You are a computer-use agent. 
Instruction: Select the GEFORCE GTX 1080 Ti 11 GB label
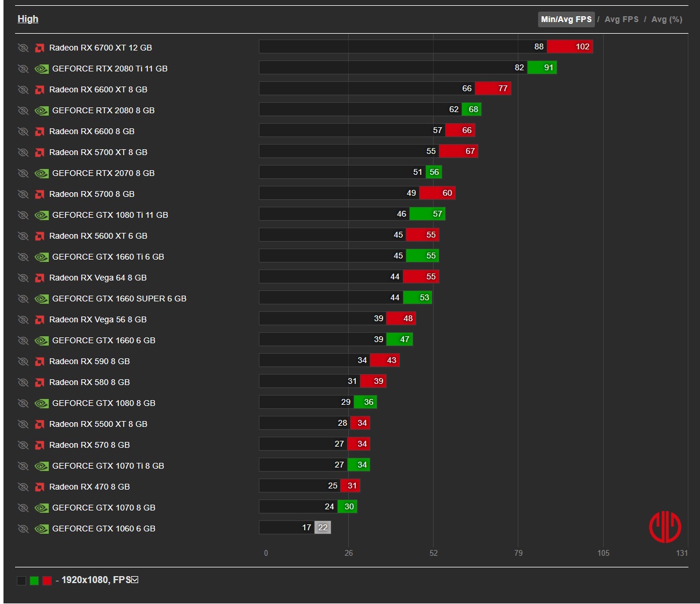click(x=110, y=215)
